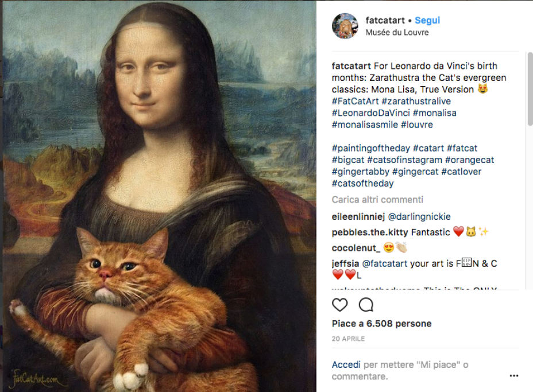Click the Segui follow button

click(x=427, y=21)
